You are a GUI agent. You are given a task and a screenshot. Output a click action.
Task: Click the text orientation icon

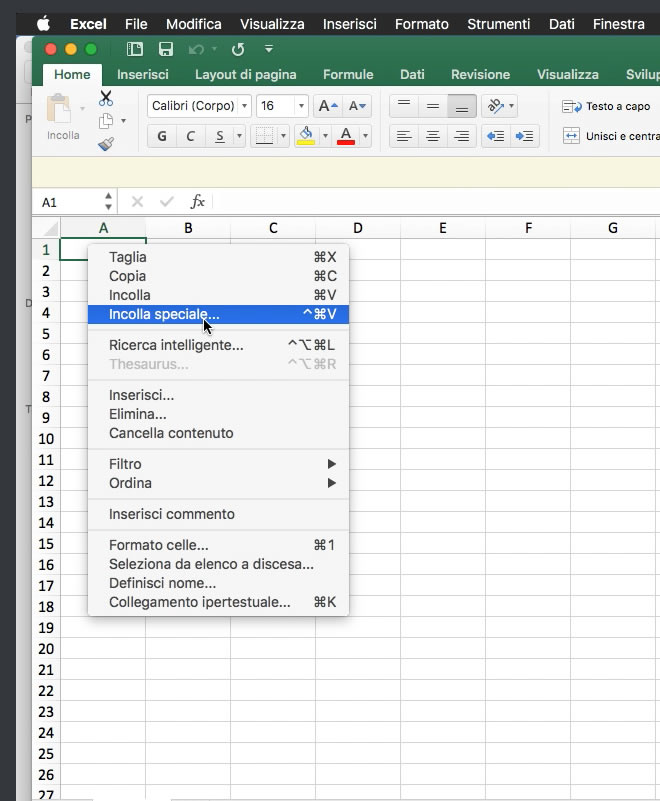(x=496, y=106)
